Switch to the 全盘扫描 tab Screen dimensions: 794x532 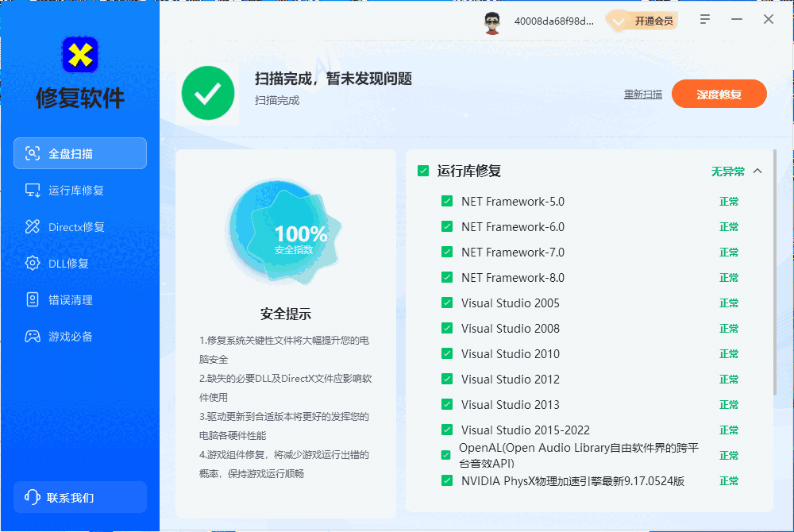[x=79, y=153]
